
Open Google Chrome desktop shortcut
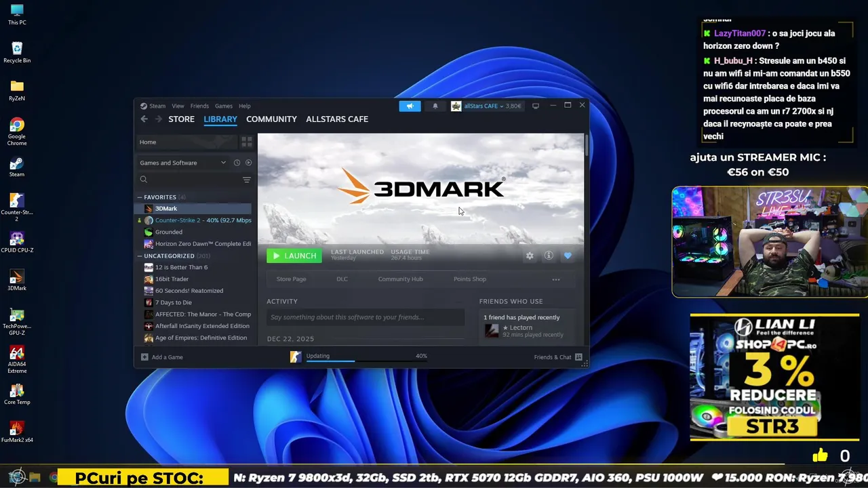[x=17, y=131]
